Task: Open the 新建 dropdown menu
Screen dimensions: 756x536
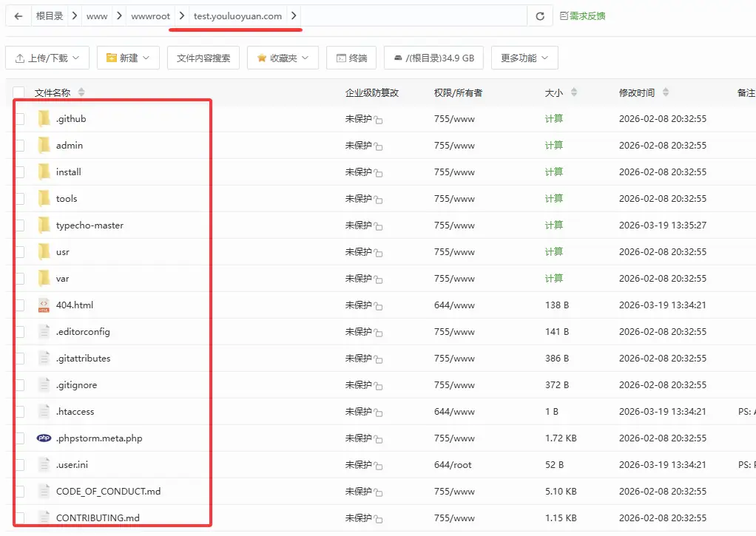Action: [128, 58]
